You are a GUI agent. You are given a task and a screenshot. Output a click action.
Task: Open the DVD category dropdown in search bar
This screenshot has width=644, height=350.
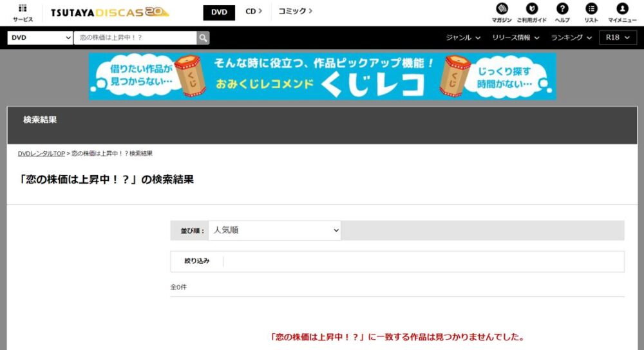click(x=40, y=38)
